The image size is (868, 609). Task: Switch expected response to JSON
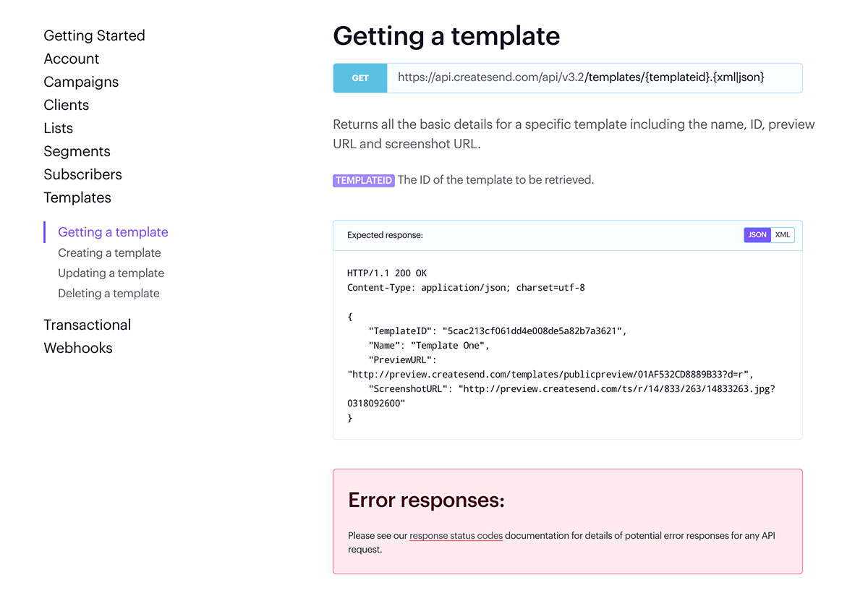[757, 235]
